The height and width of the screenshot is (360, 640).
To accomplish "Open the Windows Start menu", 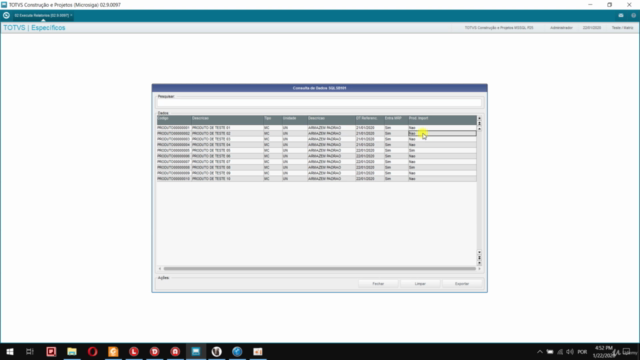I will pyautogui.click(x=10, y=351).
